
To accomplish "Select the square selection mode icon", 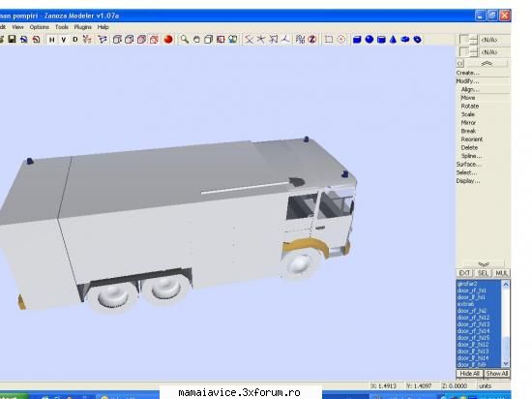I will click(329, 40).
